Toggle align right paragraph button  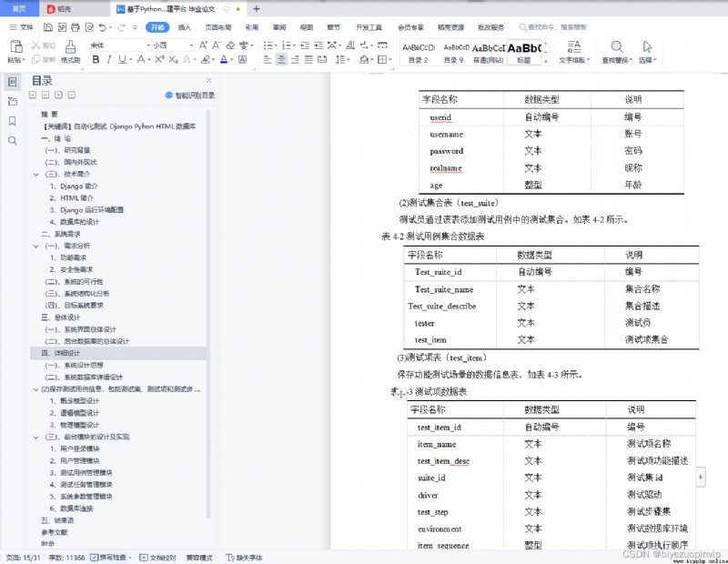click(295, 59)
